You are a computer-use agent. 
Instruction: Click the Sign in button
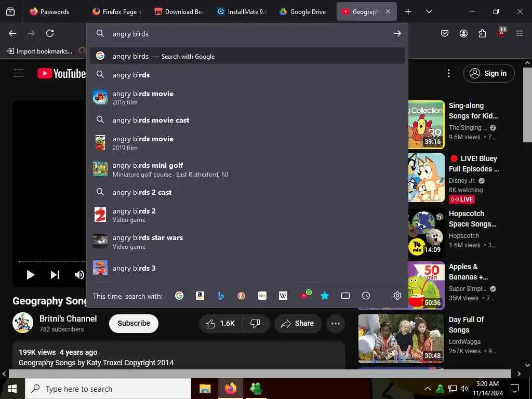489,73
